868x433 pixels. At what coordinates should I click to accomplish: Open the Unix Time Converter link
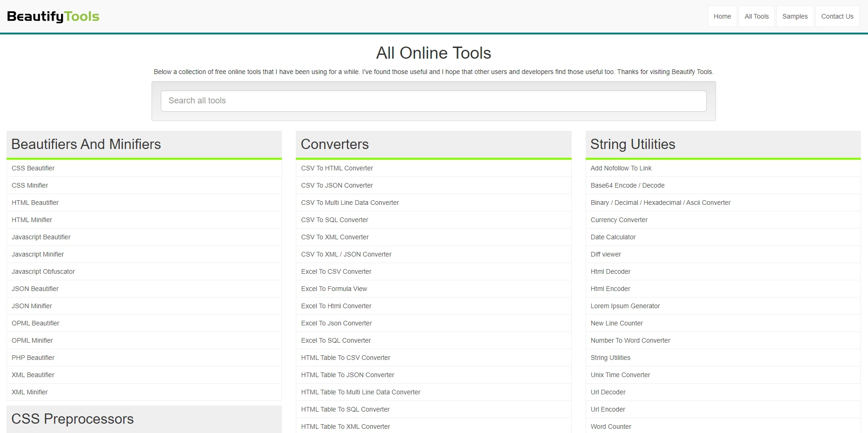(620, 375)
